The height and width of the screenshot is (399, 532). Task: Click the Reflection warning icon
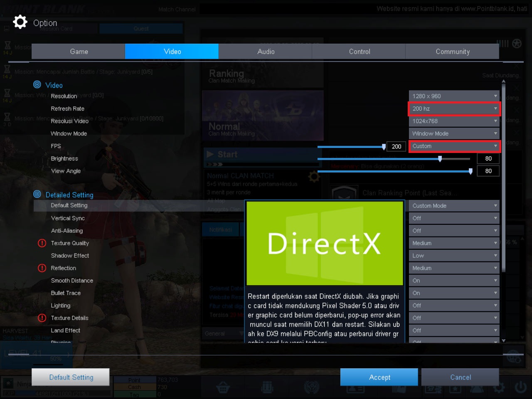coord(42,268)
